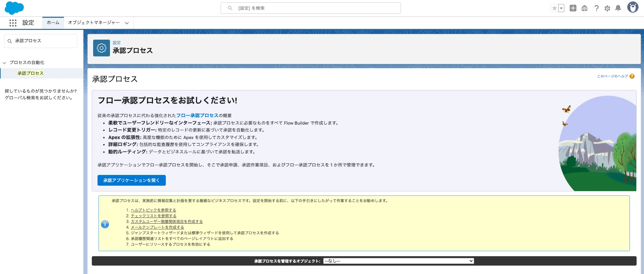Expand the dropdown chevron next to オブジェクトマネージャー
Screen dimensions: 644x274
click(x=127, y=23)
